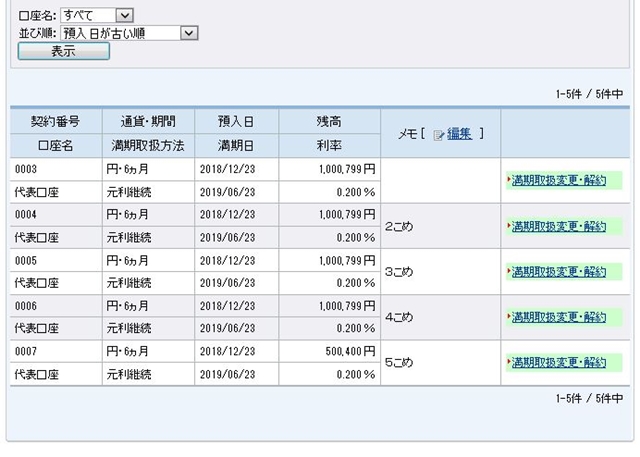Click the 500,400円 balance cell
Screen dimensions: 640x457
(329, 351)
